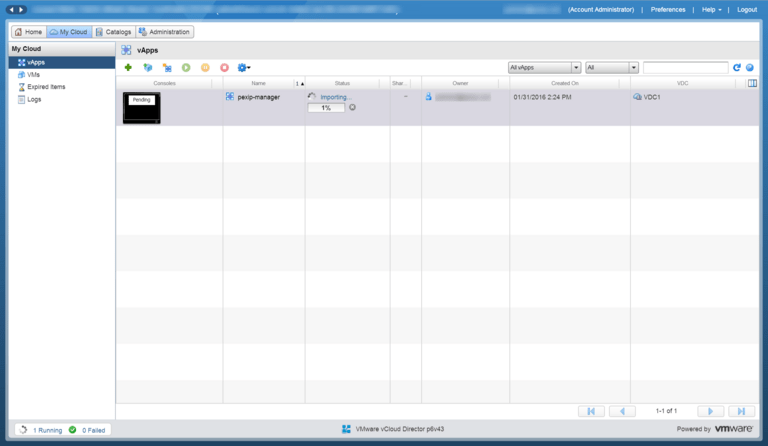Cancel the import with the circle icon
Viewport: 768px width, 446px height.
[x=352, y=107]
